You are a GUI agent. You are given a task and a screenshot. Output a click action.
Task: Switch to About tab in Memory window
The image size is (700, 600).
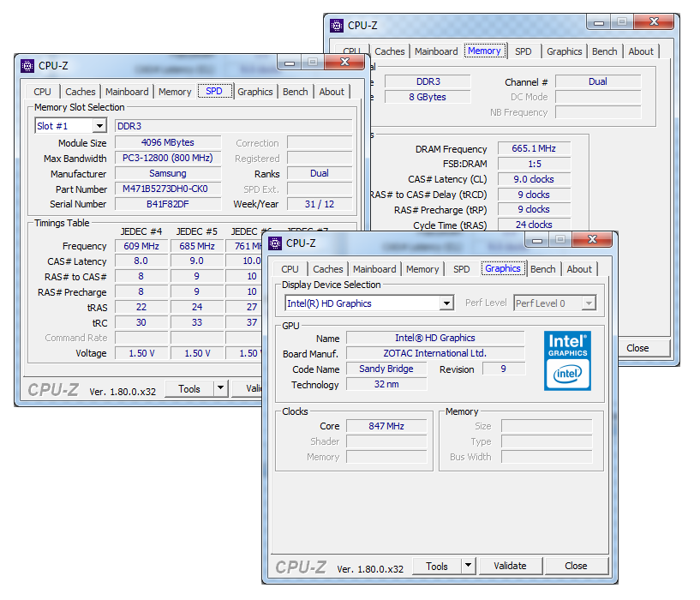click(x=641, y=51)
